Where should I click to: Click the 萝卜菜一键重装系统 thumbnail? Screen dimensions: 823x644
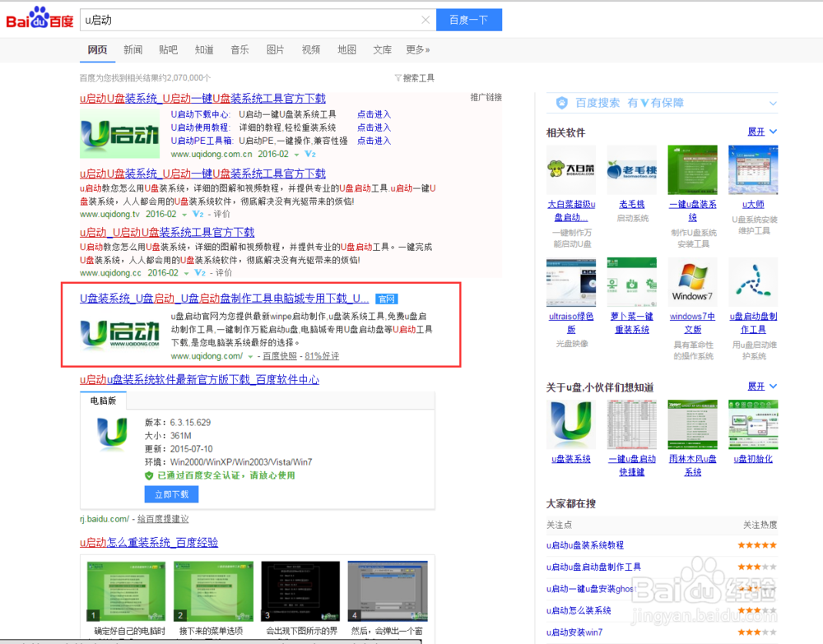632,282
